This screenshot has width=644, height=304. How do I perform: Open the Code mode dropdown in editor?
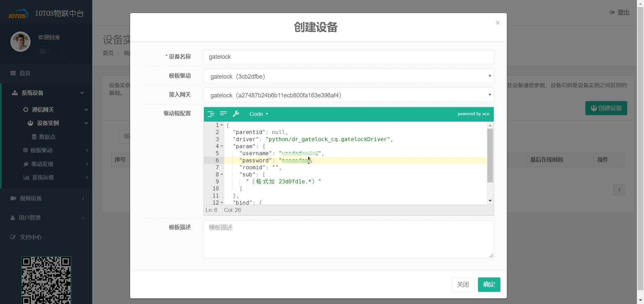[x=259, y=114]
